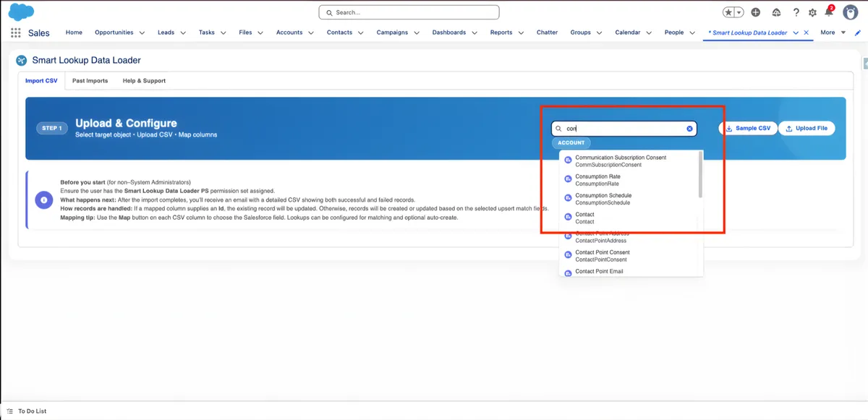Click the Upload File button

(x=807, y=129)
